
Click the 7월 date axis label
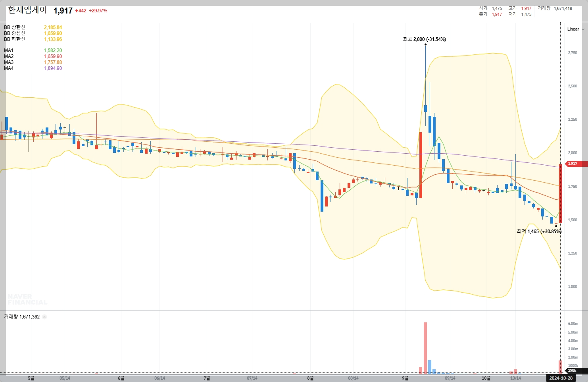(207, 378)
